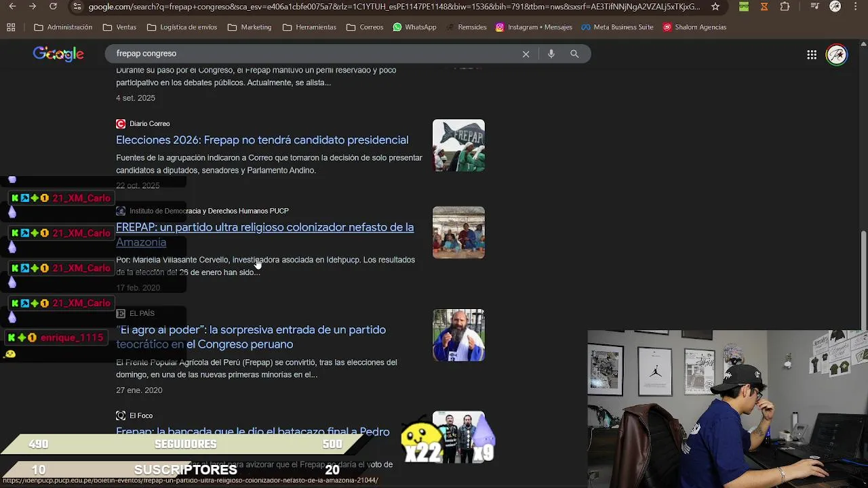Viewport: 868px width, 488px height.
Task: Open the Shalom Agencias bookmark
Action: 695,27
